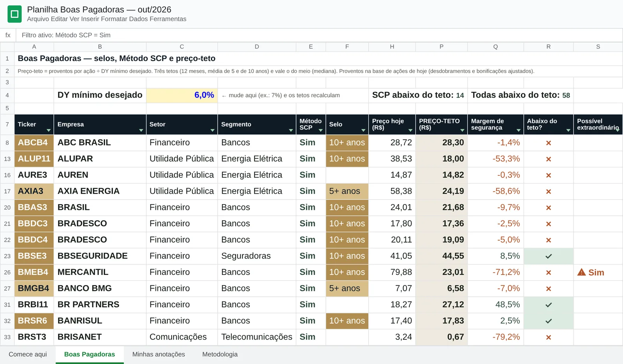Screen dimensions: 623x364
Task: Click the BRBI11 ticker cell
Action: 34,304
